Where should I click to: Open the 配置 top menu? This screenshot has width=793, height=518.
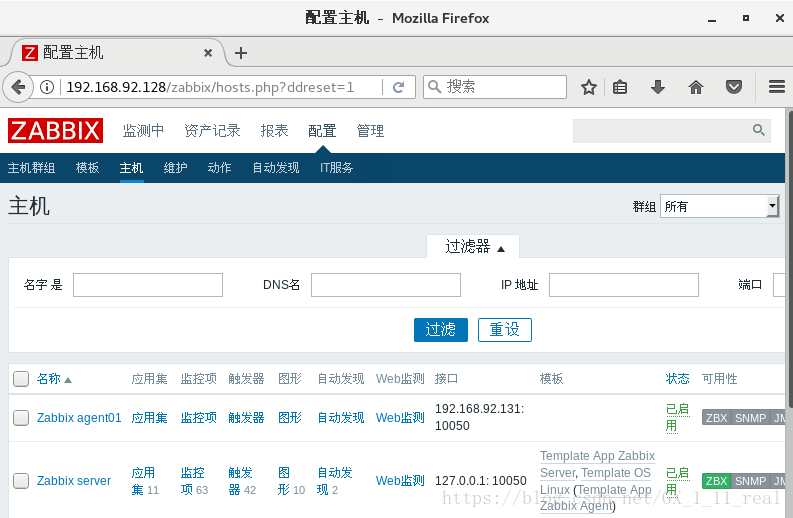coord(322,131)
